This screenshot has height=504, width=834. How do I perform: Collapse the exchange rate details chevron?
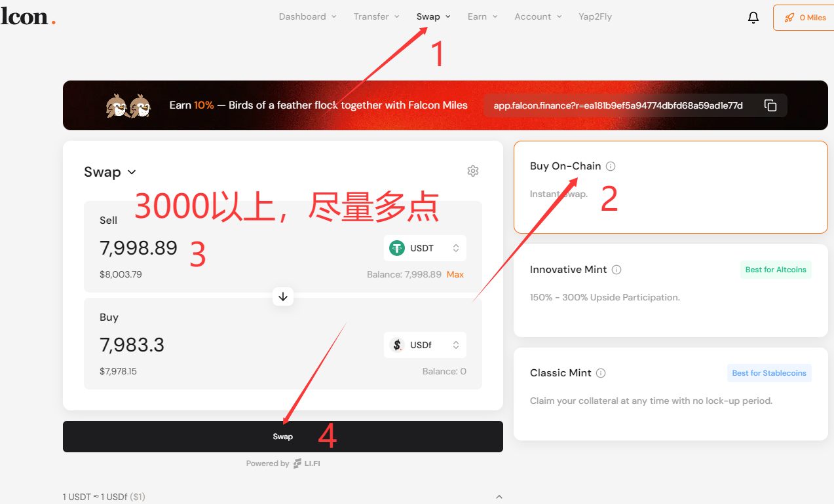coord(499,497)
